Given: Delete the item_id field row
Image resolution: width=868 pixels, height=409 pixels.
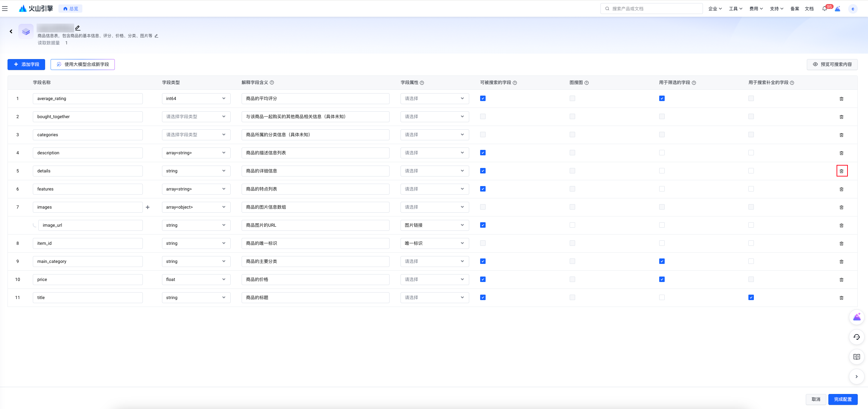Looking at the screenshot, I should [x=842, y=243].
